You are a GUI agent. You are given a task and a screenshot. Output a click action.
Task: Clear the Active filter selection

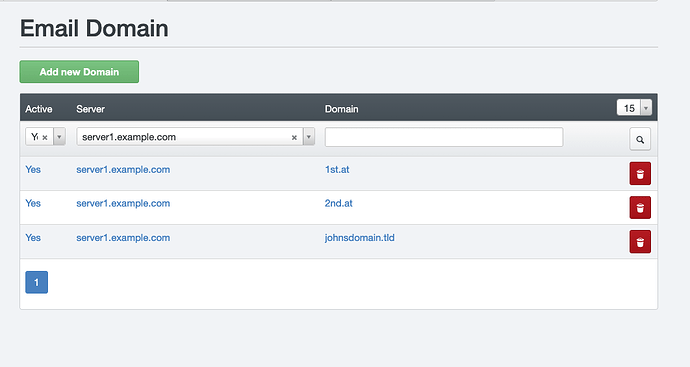pyautogui.click(x=45, y=137)
